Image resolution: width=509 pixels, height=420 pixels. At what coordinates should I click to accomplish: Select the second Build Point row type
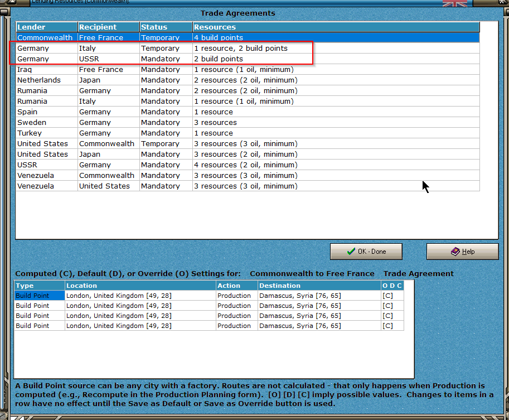[x=40, y=306]
